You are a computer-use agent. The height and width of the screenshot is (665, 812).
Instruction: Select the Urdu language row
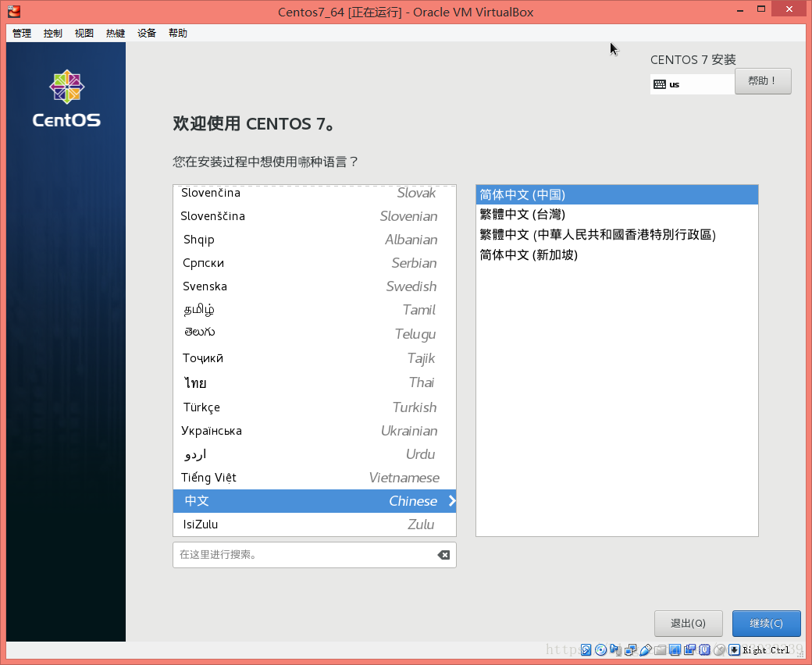315,454
